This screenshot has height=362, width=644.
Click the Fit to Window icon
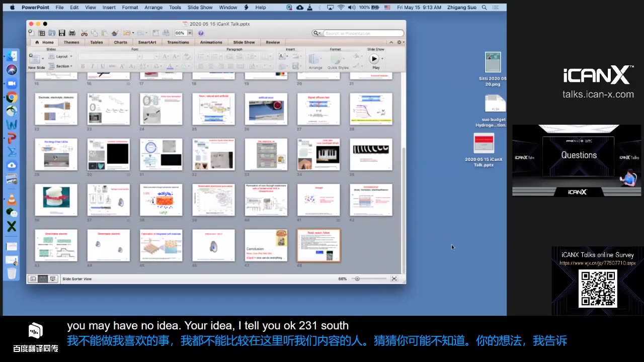pos(394,279)
